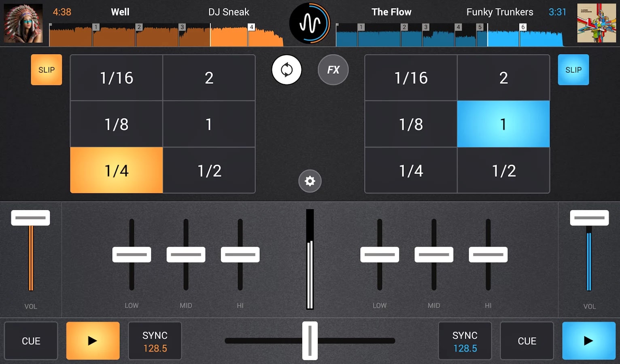Open the Closed Expansion album artwork

596,23
